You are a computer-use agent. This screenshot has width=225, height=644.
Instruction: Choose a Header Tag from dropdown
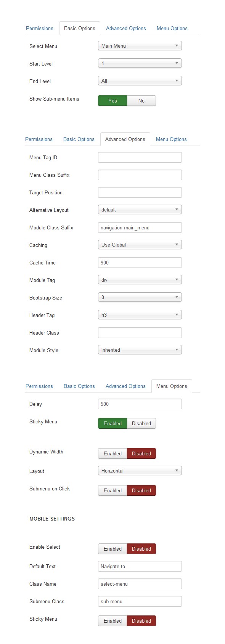140,315
